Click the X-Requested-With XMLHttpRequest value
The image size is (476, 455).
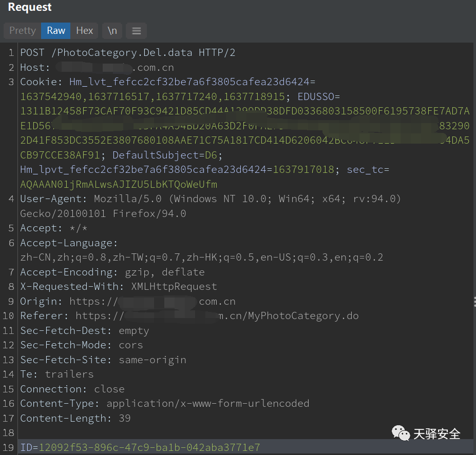point(174,287)
